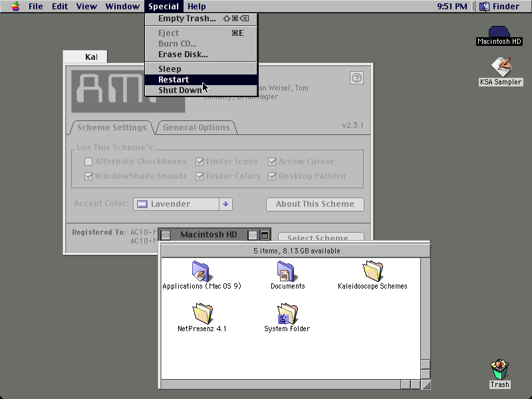Screen dimensions: 532x399
Task: Click the Macintosh HD window close box
Action: pos(166,235)
